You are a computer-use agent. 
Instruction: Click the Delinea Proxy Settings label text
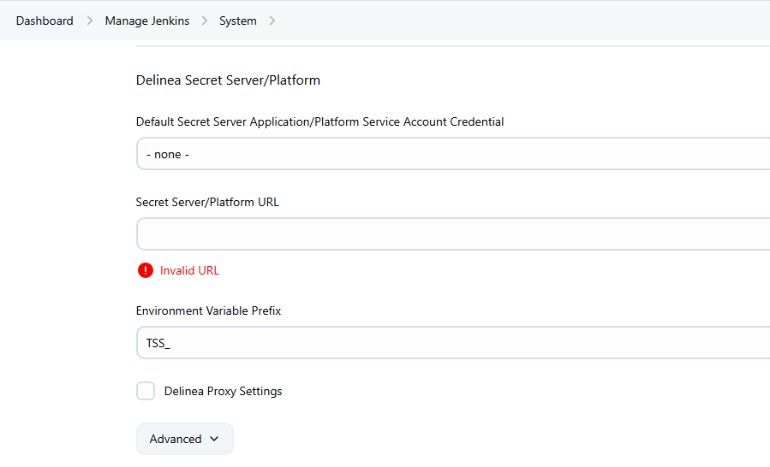222,391
